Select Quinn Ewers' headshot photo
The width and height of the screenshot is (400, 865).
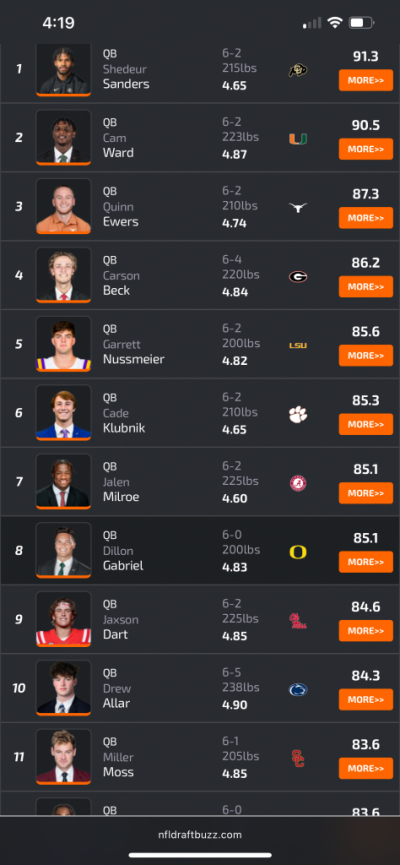point(63,206)
